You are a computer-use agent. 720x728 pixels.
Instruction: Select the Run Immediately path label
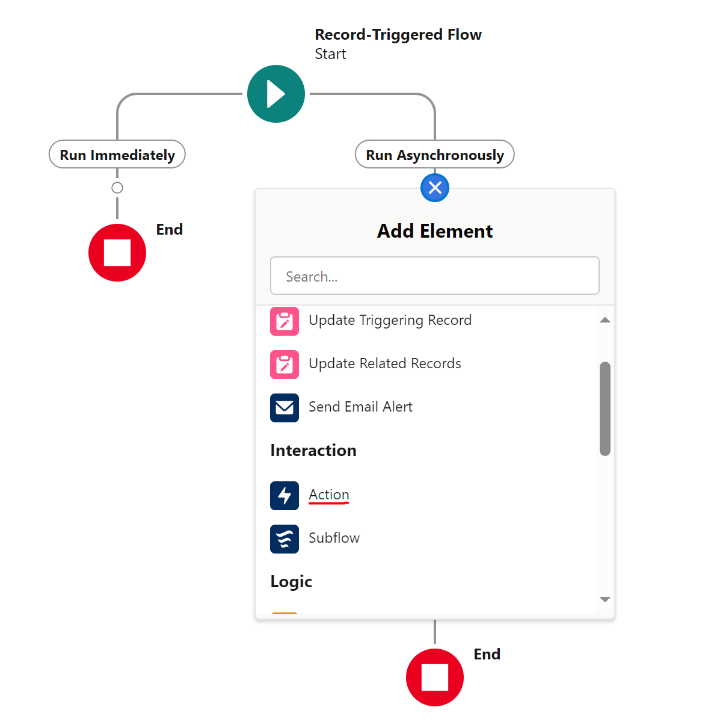pyautogui.click(x=117, y=155)
